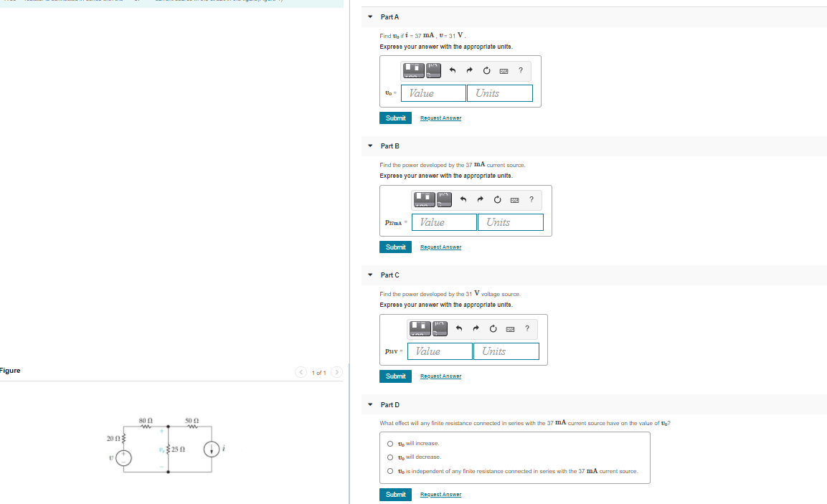
Task: Focus Part B Value input field
Action: click(x=444, y=222)
